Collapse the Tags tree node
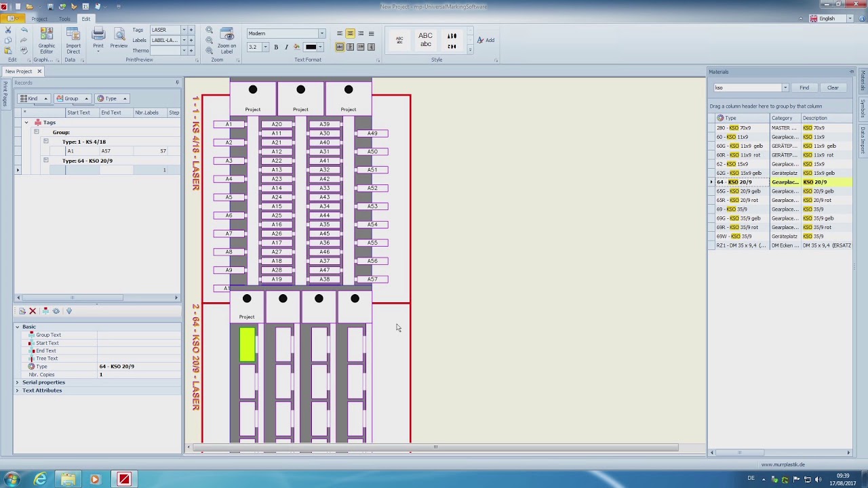868x488 pixels. [x=26, y=123]
